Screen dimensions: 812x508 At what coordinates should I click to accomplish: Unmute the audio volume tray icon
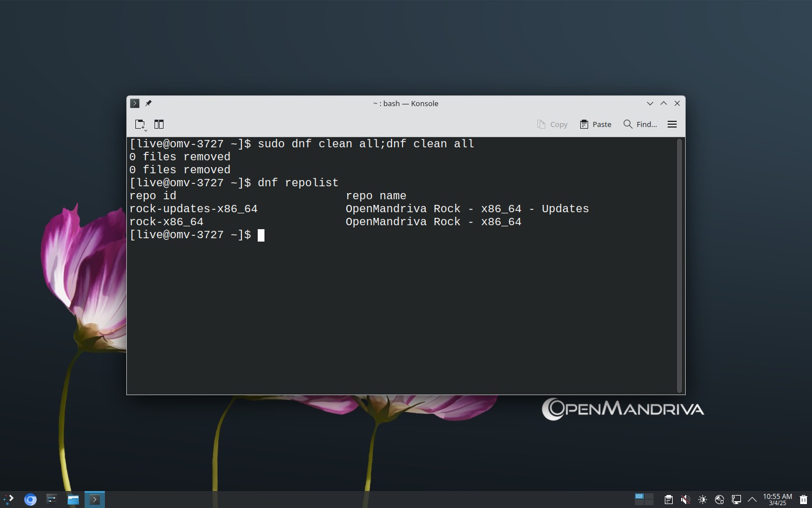(x=685, y=500)
